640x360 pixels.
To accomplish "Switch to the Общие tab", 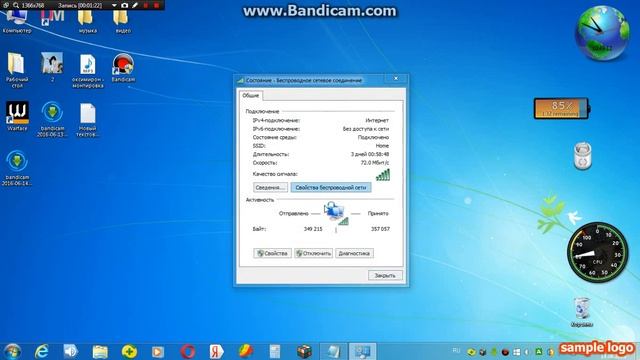I will (x=251, y=95).
